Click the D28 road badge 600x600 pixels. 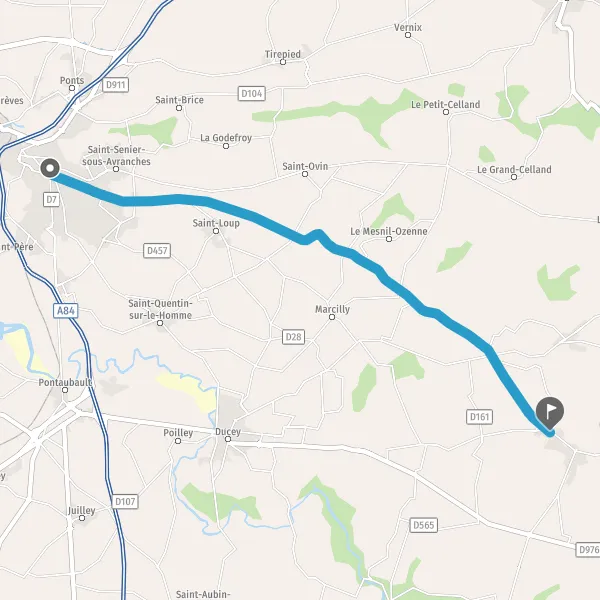293,337
